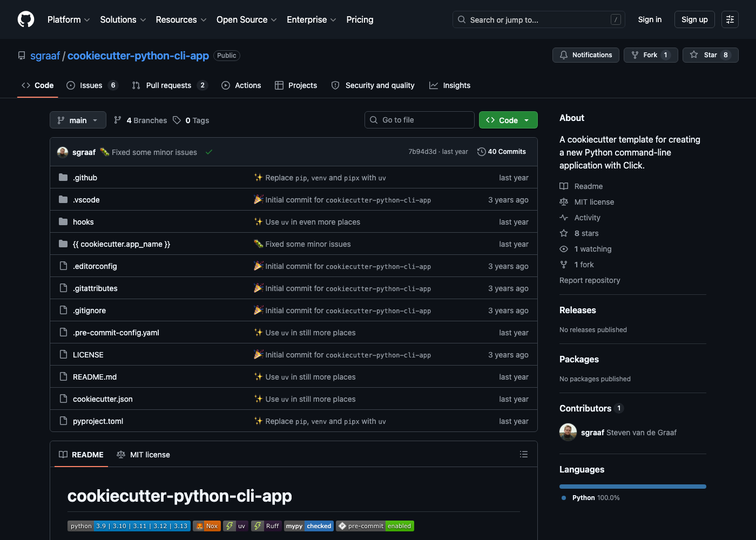Open the .gitignore file
756x540 pixels.
[x=90, y=310]
